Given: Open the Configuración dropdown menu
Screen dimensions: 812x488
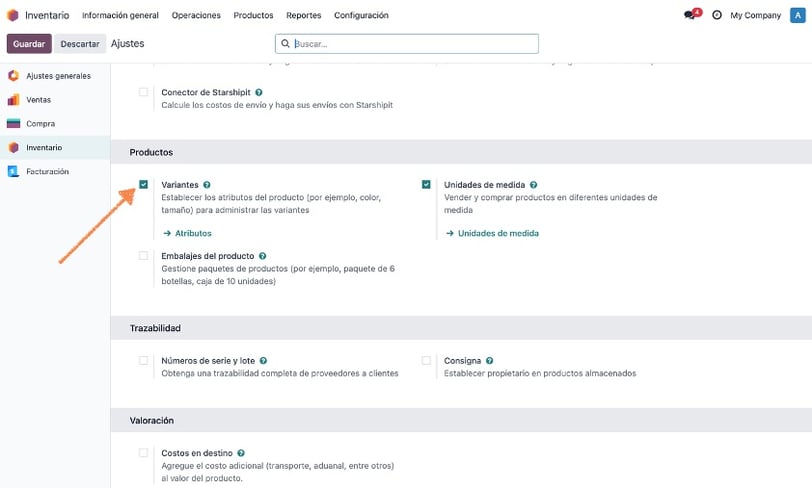Looking at the screenshot, I should pyautogui.click(x=361, y=15).
